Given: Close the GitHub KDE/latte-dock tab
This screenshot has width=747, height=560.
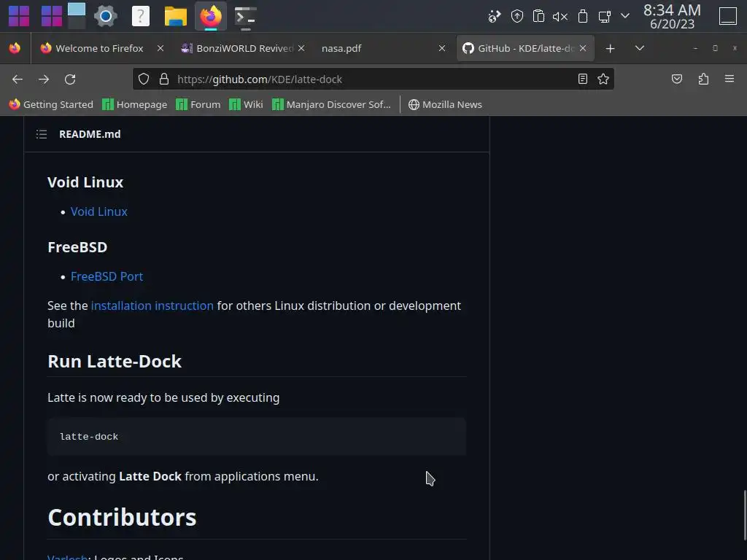Looking at the screenshot, I should tap(583, 48).
